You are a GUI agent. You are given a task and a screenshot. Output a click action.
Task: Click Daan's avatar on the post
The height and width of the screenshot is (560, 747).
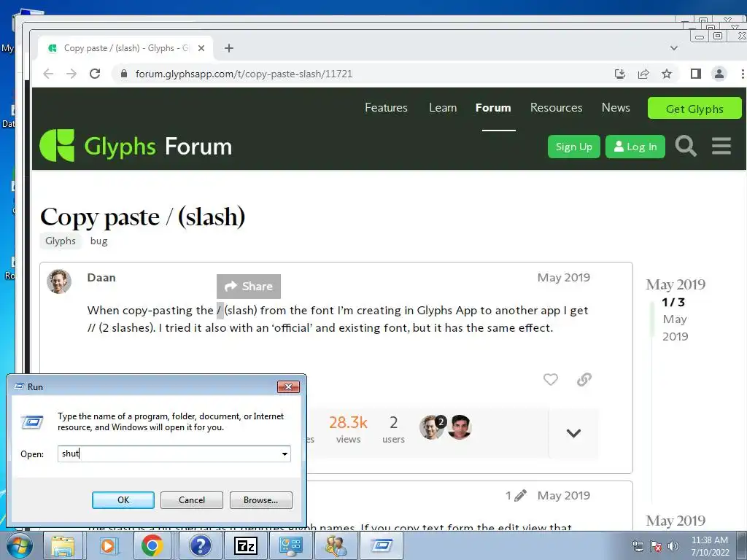coord(59,281)
